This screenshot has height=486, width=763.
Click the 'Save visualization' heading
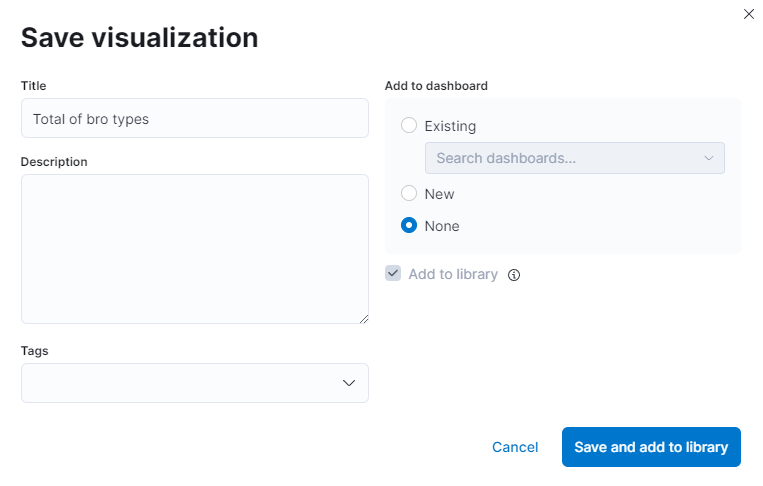tap(139, 38)
